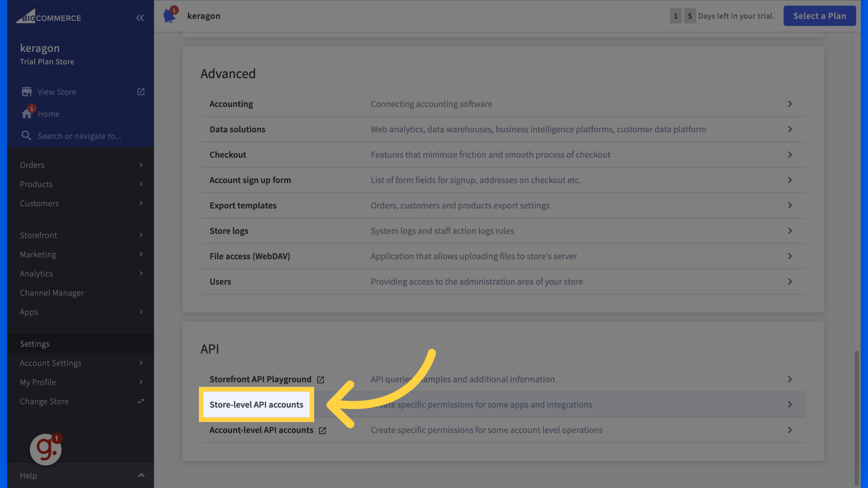Image resolution: width=868 pixels, height=488 pixels.
Task: Open the View Store external-link icon
Action: (141, 91)
